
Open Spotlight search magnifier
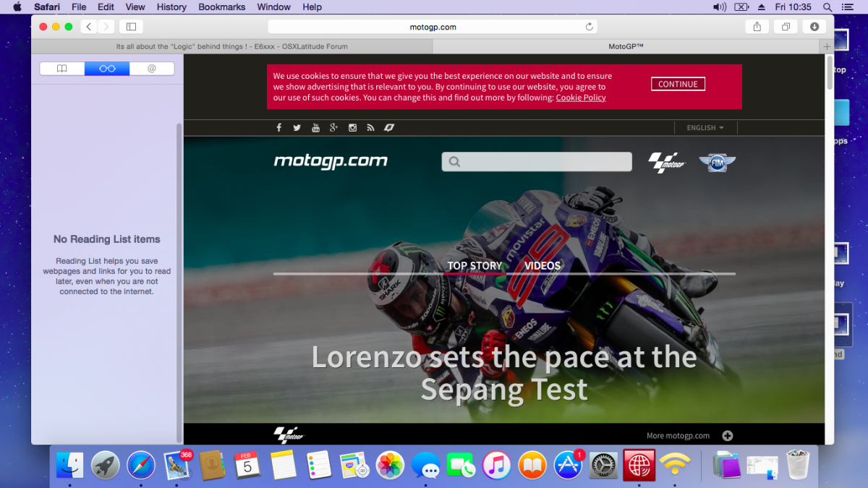tap(828, 7)
